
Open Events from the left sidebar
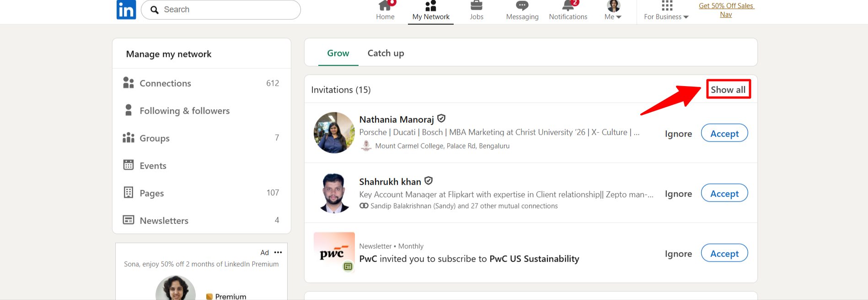[x=129, y=165]
